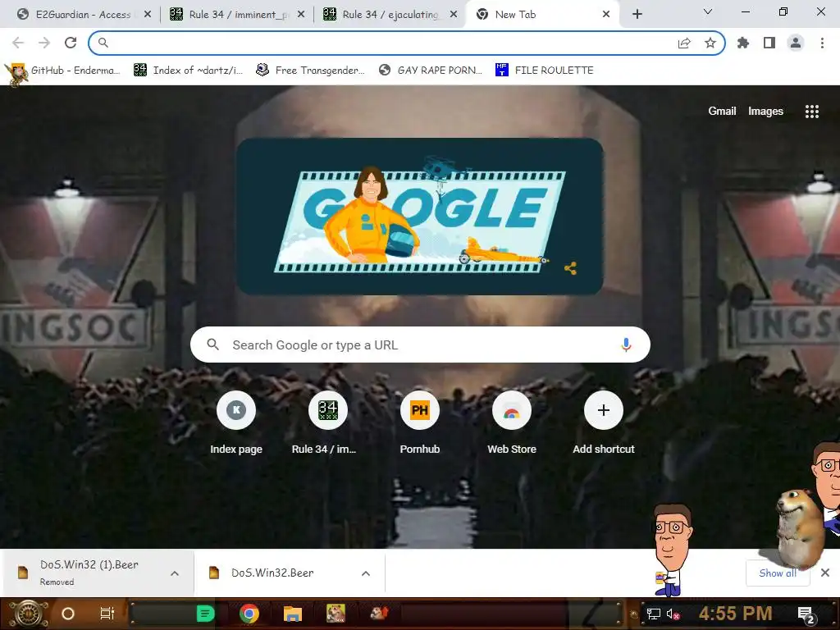
Task: Open the Images link
Action: (765, 111)
